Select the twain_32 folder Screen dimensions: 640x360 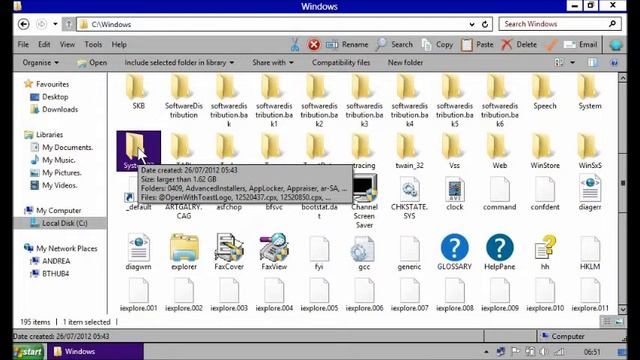tap(409, 152)
